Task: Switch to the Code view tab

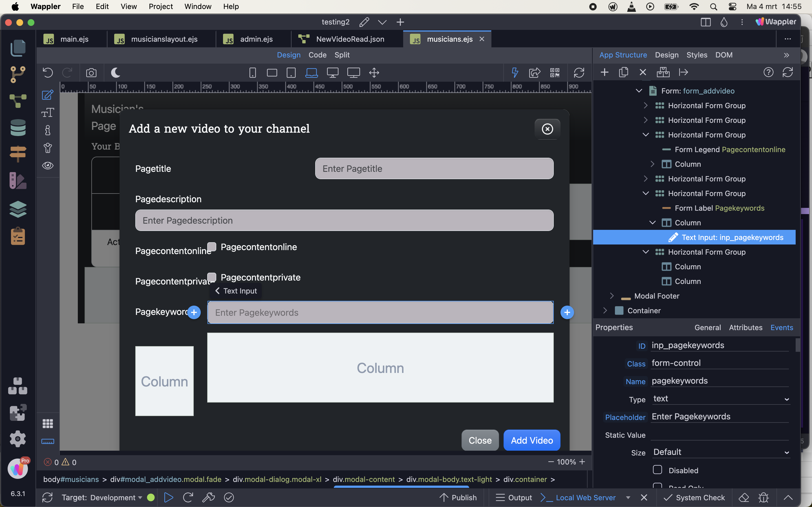Action: point(317,55)
